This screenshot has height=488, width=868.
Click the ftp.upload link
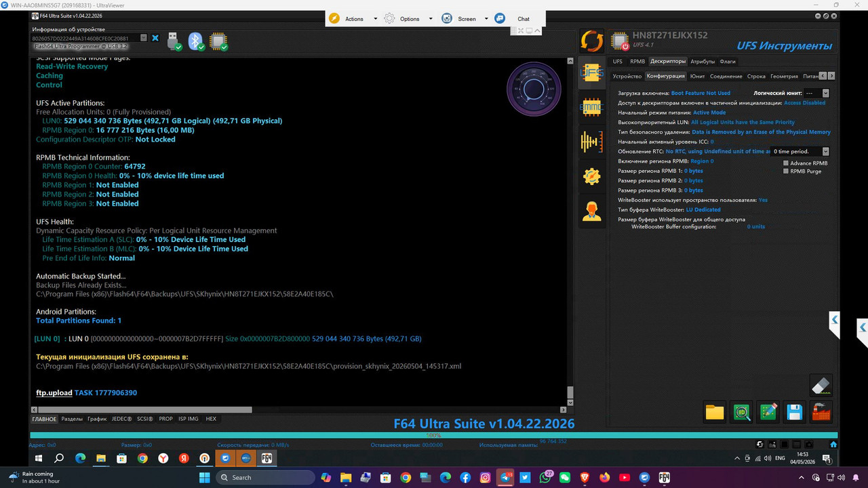coord(54,393)
